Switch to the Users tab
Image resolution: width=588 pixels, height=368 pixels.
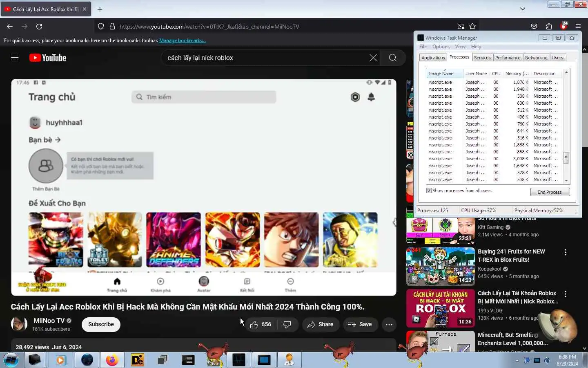pyautogui.click(x=558, y=58)
